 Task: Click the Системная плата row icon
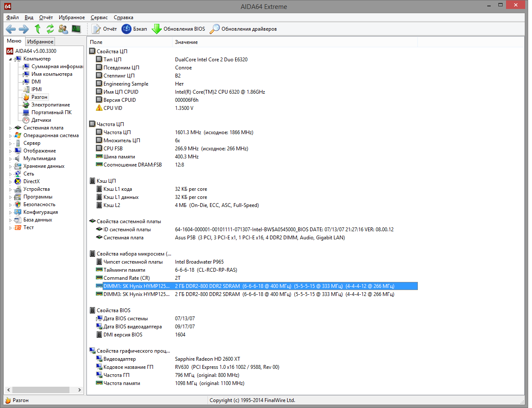tap(99, 238)
